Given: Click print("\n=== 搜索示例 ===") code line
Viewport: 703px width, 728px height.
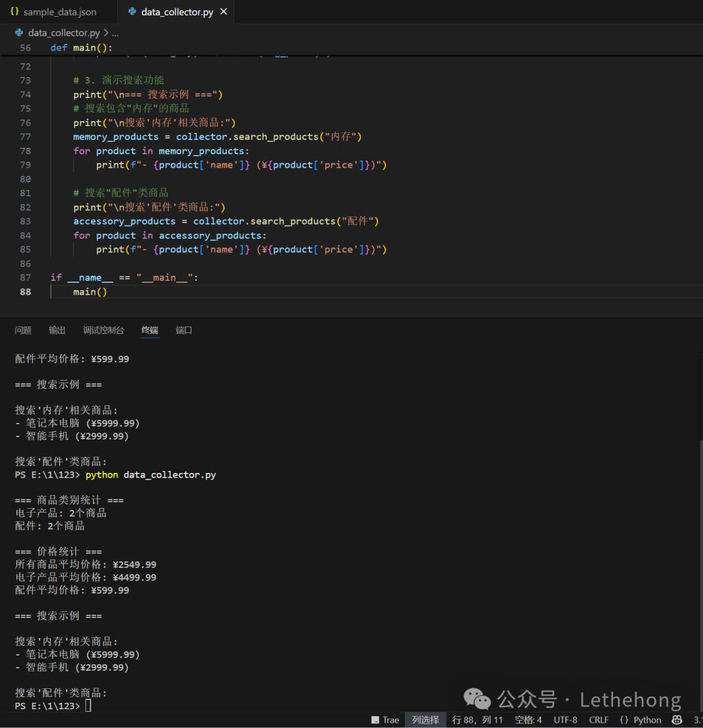Looking at the screenshot, I should (x=148, y=94).
